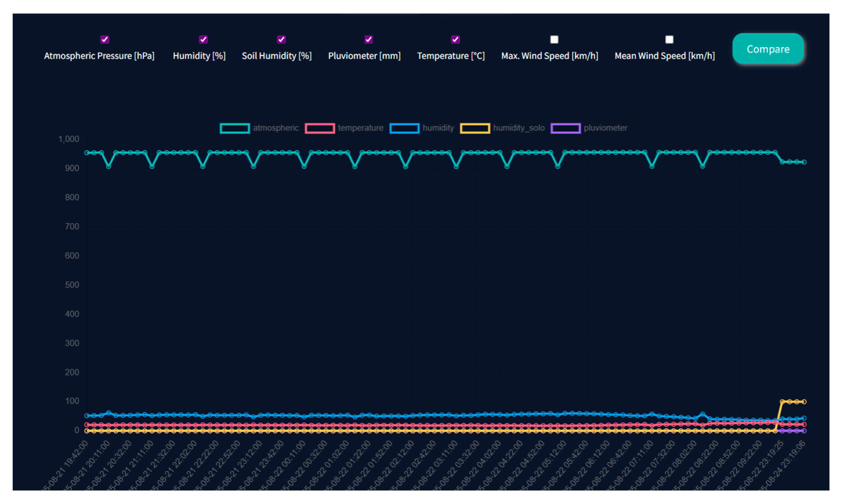Viewport: 843px width, 504px height.
Task: Toggle the Humidity [%] checkbox
Action: 203,39
